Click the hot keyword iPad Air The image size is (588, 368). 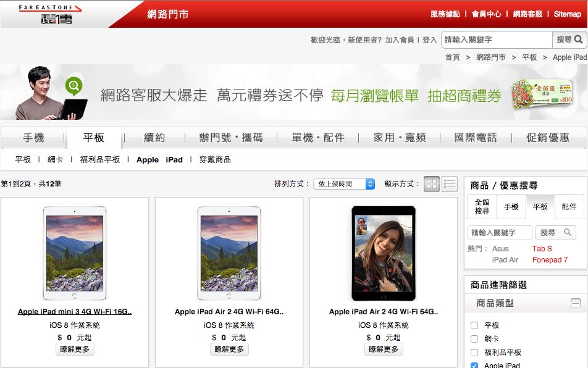[x=505, y=260]
